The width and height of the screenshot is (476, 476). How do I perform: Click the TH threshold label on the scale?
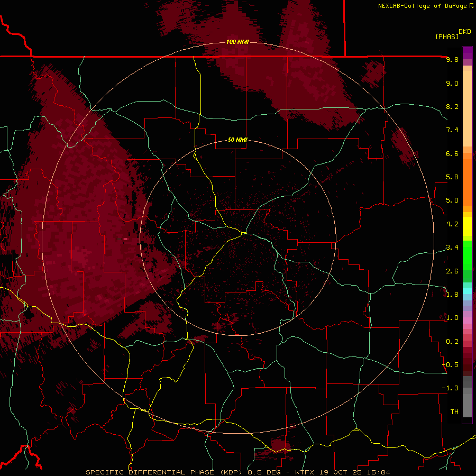454,412
